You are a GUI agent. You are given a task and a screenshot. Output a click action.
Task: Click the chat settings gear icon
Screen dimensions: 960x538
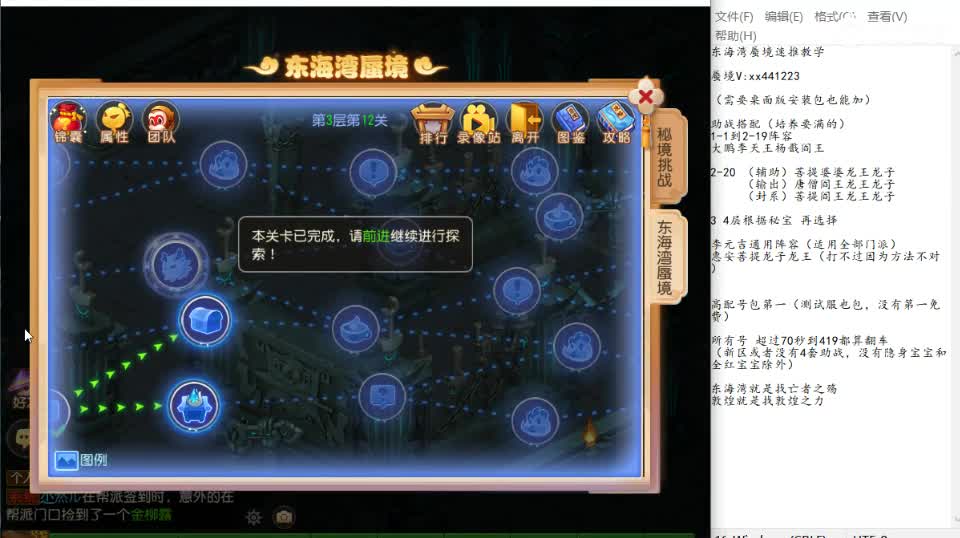[253, 518]
